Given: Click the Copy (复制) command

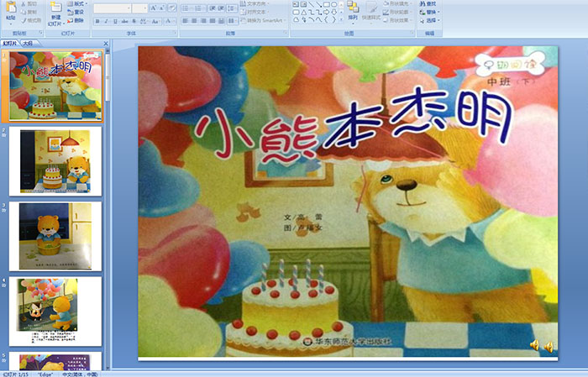Looking at the screenshot, I should click(29, 12).
